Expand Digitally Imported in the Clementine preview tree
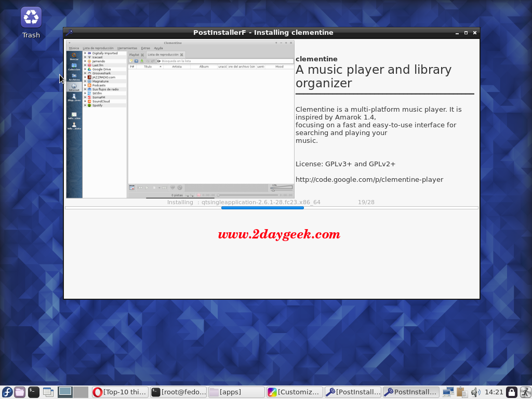Screen dimensions: 532x399 tap(86, 54)
